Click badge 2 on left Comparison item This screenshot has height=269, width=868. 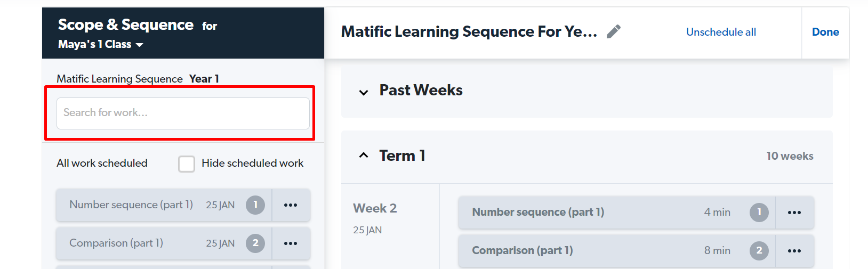255,243
